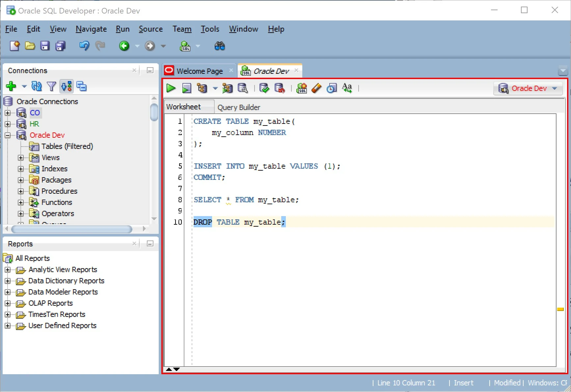The width and height of the screenshot is (571, 392).
Task: Click the New file icon in main toolbar
Action: (14, 46)
